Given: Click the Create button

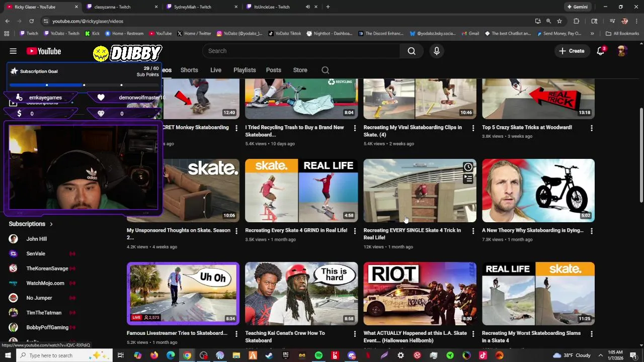Looking at the screenshot, I should [x=572, y=51].
